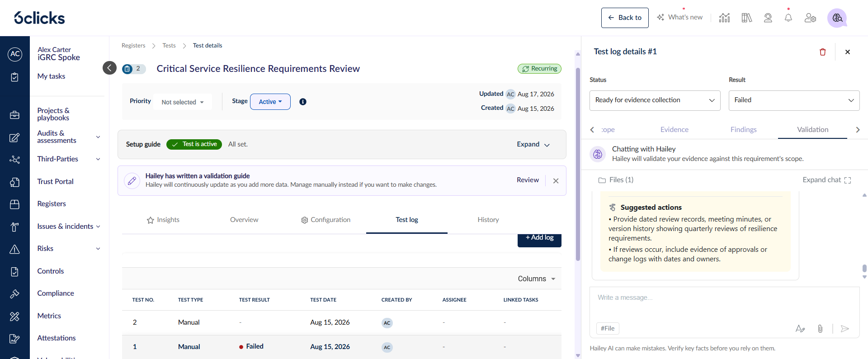Image resolution: width=868 pixels, height=359 pixels.
Task: Click the Add log button
Action: point(539,239)
